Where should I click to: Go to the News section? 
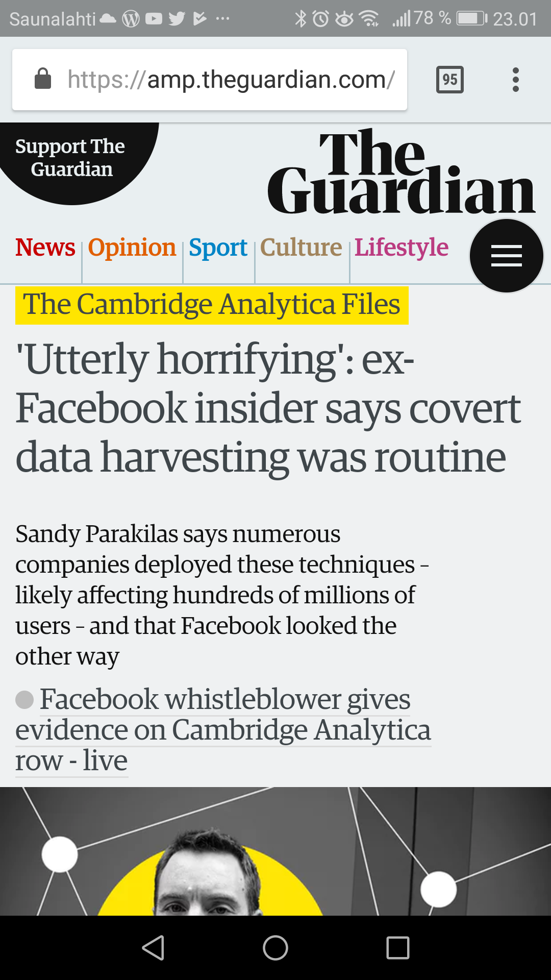pyautogui.click(x=45, y=248)
